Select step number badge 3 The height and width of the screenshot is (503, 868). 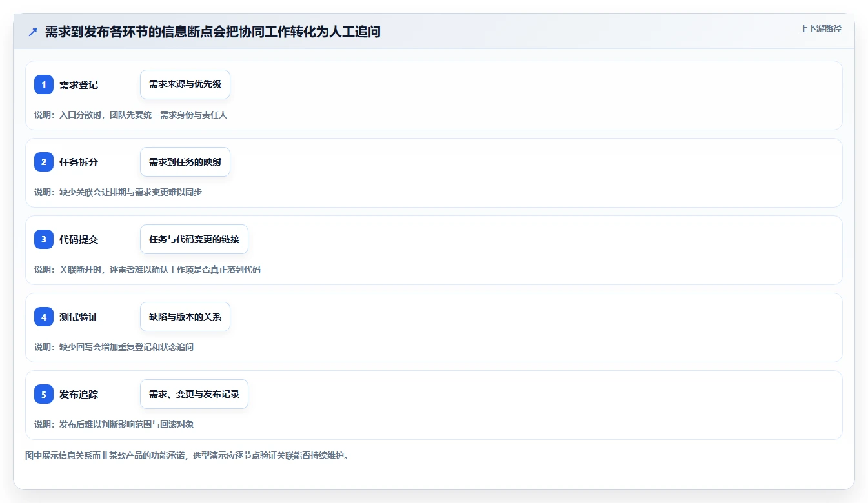[44, 239]
